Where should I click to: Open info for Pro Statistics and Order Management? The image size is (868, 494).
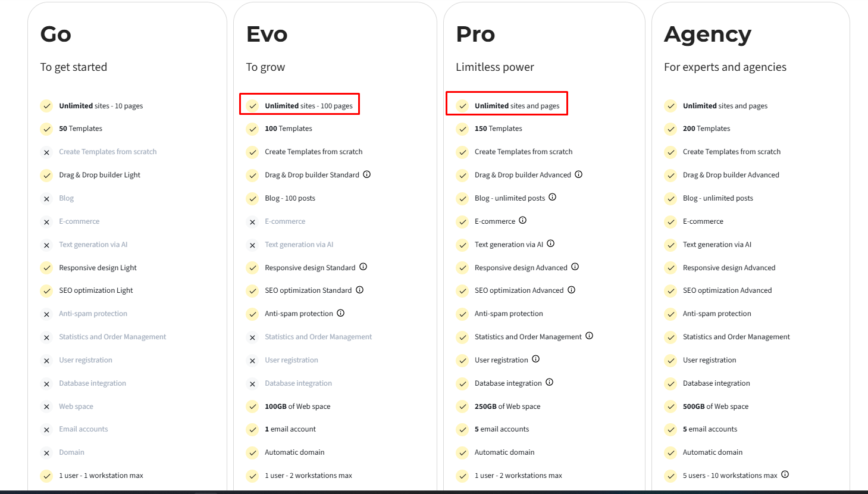click(589, 336)
